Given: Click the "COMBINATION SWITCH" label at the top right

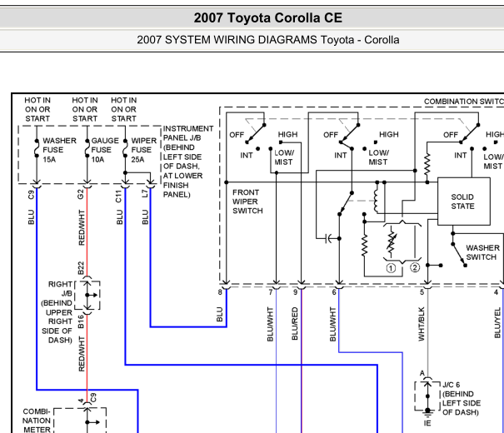Looking at the screenshot, I should pos(464,102).
